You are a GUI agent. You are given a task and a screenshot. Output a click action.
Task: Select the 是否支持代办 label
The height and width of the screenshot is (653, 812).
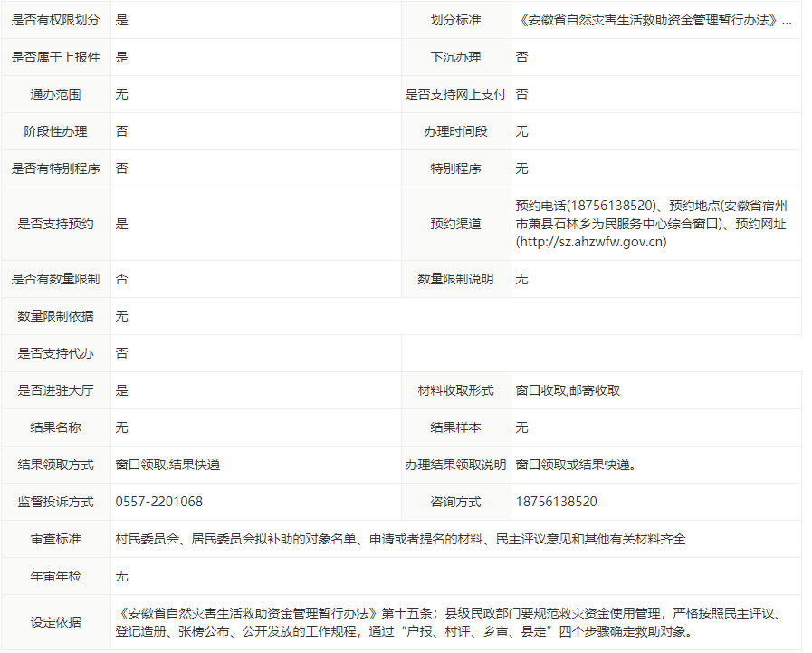(x=55, y=353)
